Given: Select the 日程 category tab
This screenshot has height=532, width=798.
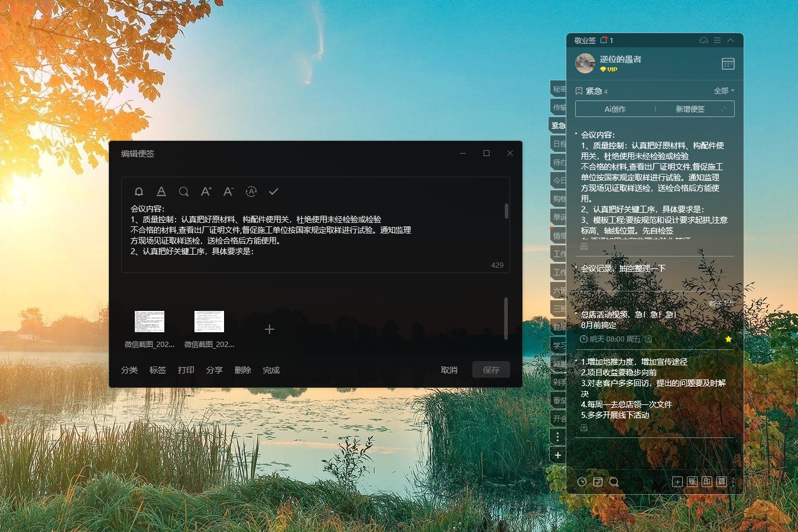Looking at the screenshot, I should pyautogui.click(x=559, y=144).
